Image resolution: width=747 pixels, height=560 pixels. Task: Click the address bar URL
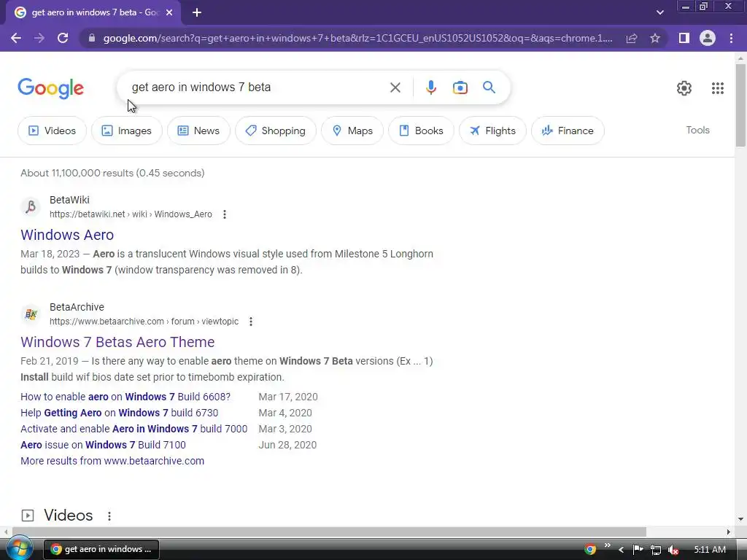(357, 38)
